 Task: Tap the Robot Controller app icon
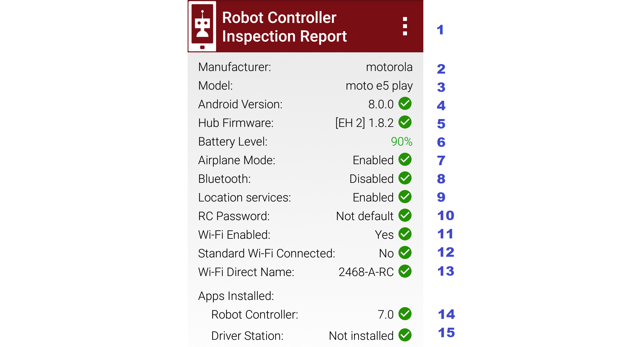click(x=202, y=26)
